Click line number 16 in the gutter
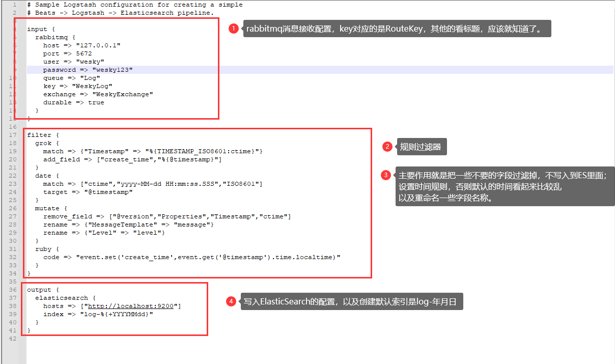 pyautogui.click(x=13, y=127)
